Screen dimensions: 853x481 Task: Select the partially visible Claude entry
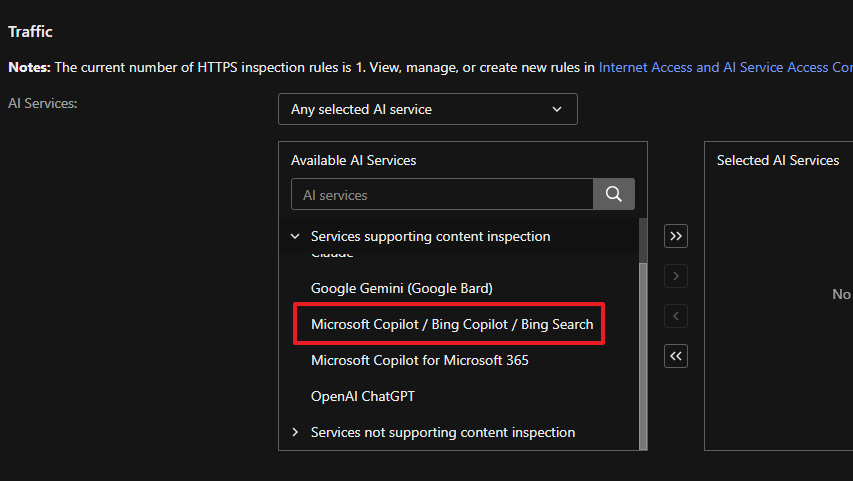[x=332, y=255]
